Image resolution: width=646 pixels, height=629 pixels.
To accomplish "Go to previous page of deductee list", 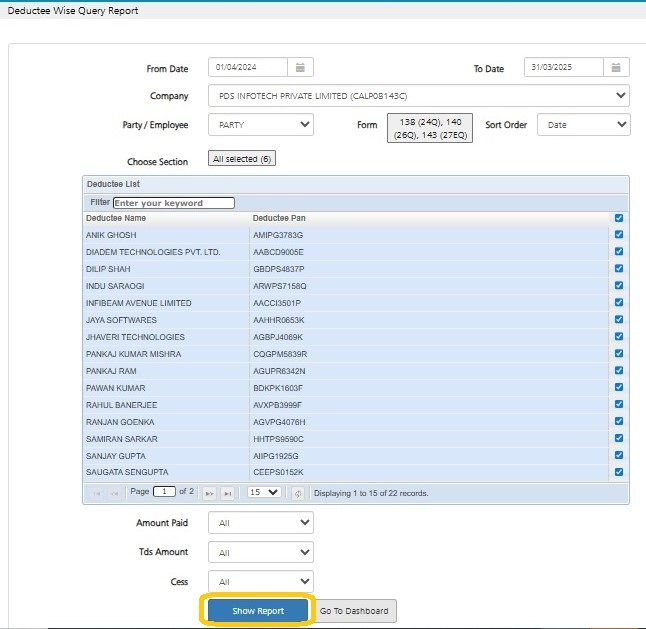I will tap(115, 493).
